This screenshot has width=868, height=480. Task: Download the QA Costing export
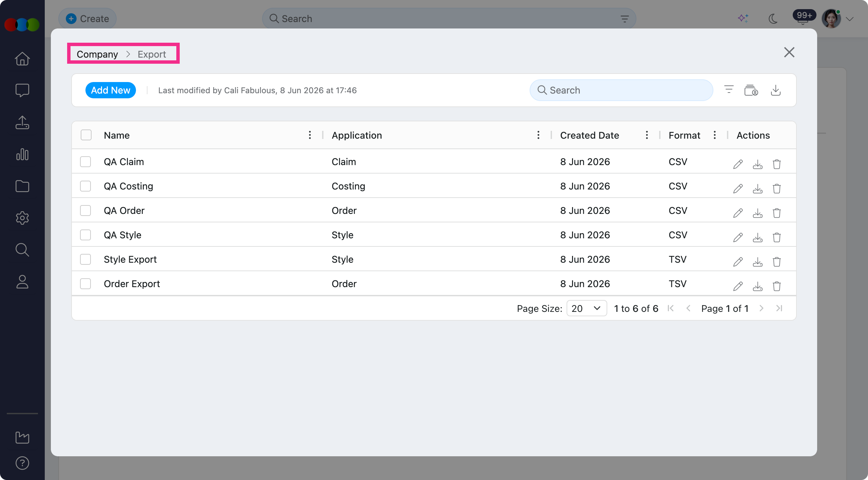click(x=757, y=189)
